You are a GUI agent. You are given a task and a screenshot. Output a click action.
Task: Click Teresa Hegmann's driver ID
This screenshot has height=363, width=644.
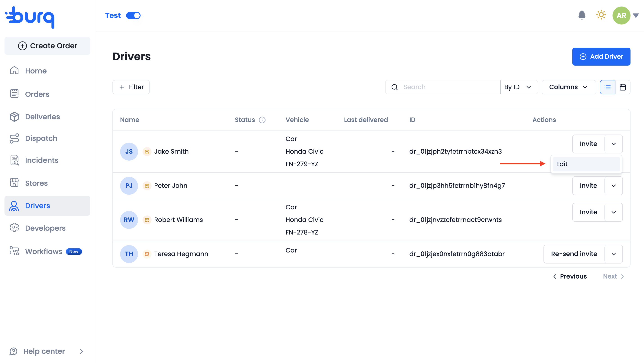tap(457, 254)
